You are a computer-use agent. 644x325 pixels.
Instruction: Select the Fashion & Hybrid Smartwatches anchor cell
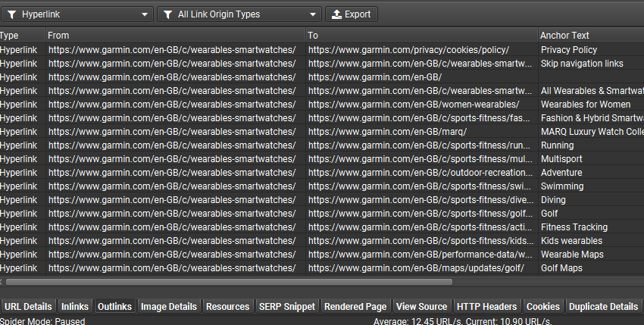click(591, 118)
